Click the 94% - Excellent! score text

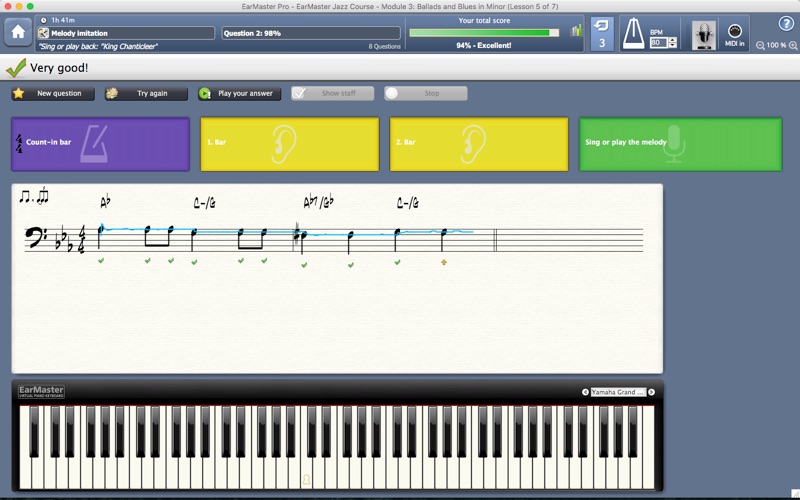pos(484,45)
